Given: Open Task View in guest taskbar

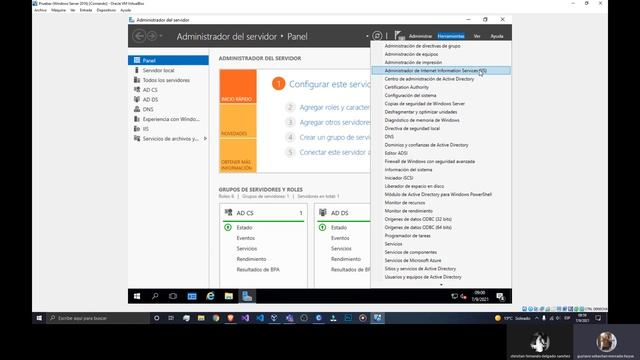Looking at the screenshot, I should pyautogui.click(x=173, y=296).
